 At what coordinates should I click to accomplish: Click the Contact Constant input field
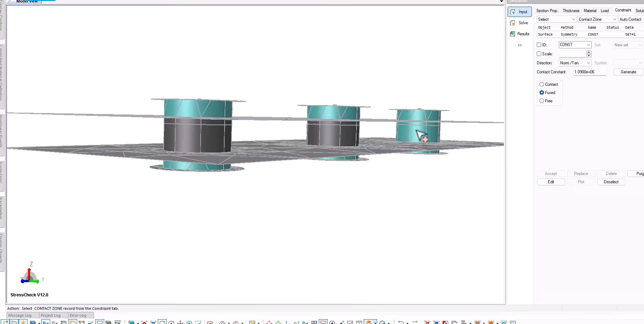pos(589,72)
